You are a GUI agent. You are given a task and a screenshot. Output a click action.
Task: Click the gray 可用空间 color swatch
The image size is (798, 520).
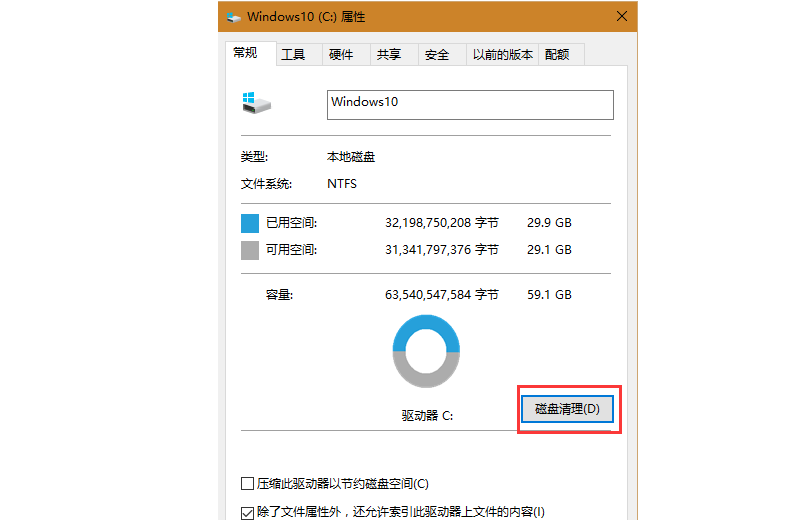(x=250, y=250)
